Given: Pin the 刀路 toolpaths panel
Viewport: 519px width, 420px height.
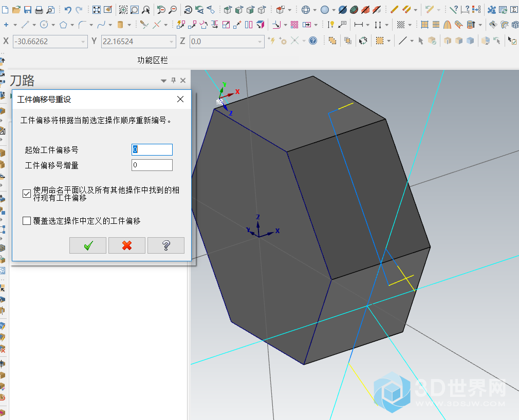Looking at the screenshot, I should [x=174, y=81].
